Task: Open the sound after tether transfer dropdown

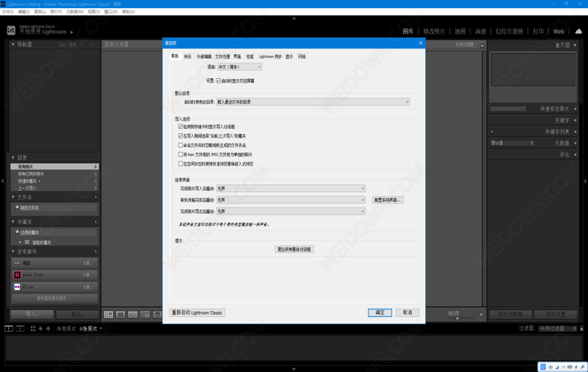Action: click(291, 200)
